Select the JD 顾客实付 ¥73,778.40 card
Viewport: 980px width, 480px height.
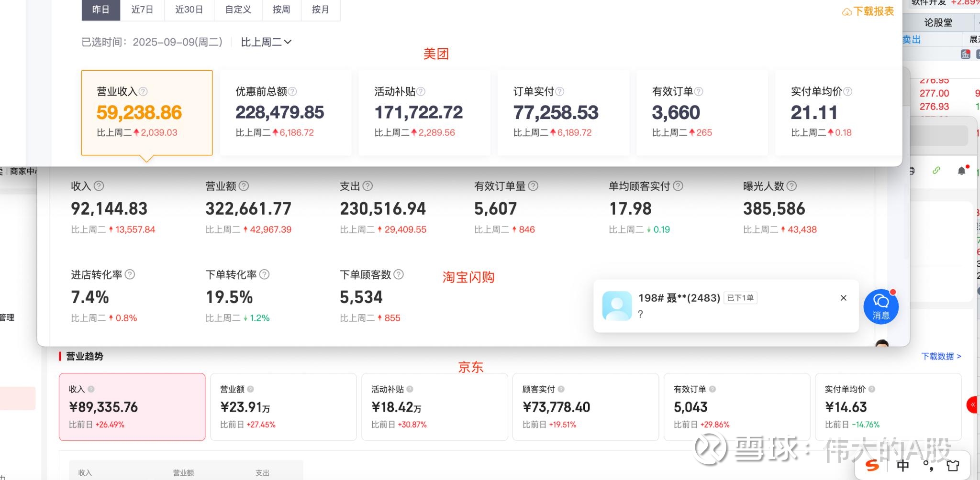[586, 407]
